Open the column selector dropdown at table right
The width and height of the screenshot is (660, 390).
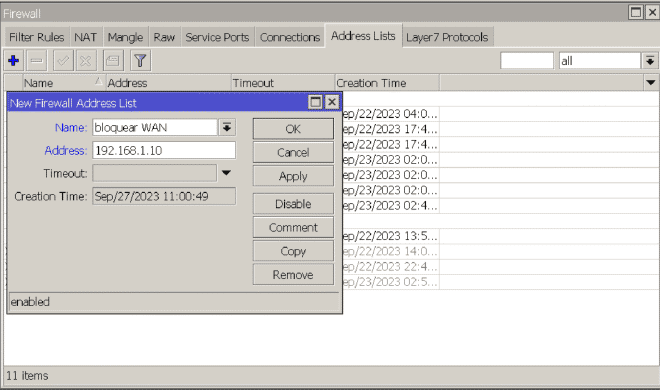click(x=651, y=82)
